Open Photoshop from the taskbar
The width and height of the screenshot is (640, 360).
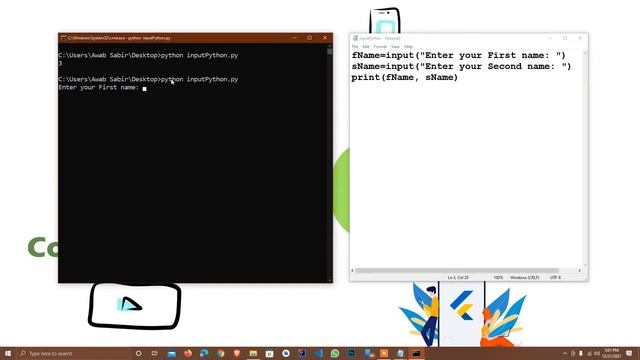351,353
